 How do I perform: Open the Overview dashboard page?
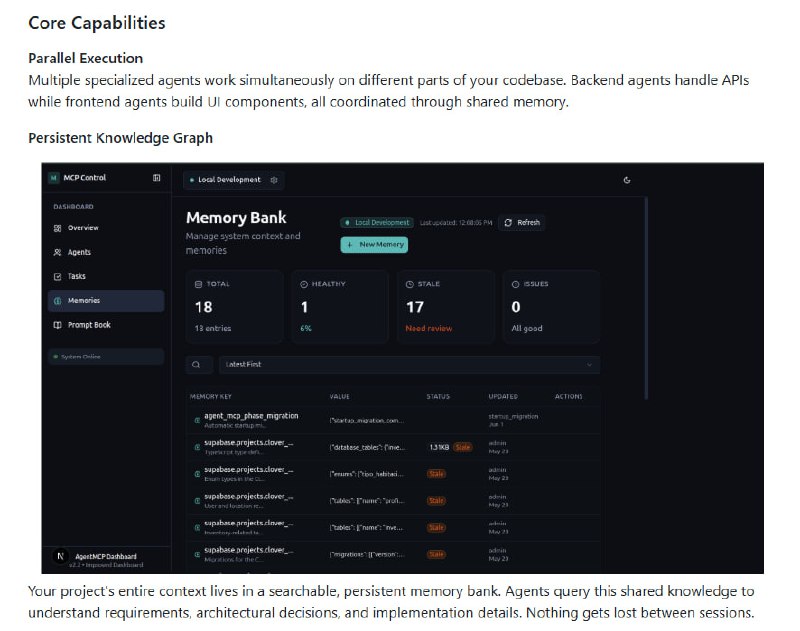pos(82,228)
